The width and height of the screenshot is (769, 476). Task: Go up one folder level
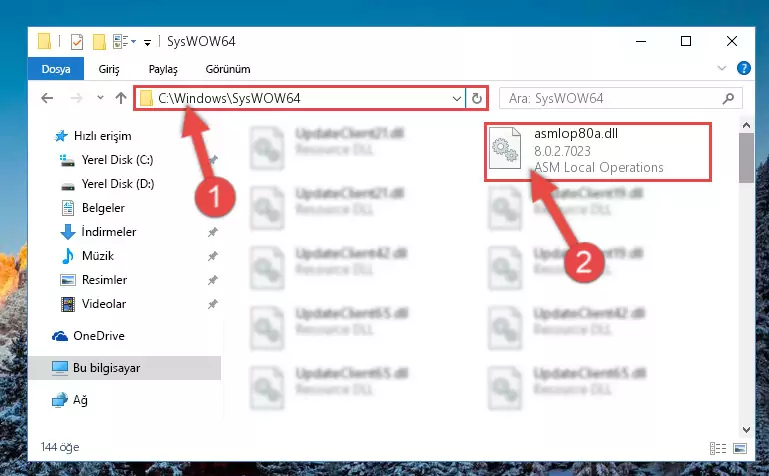121,98
